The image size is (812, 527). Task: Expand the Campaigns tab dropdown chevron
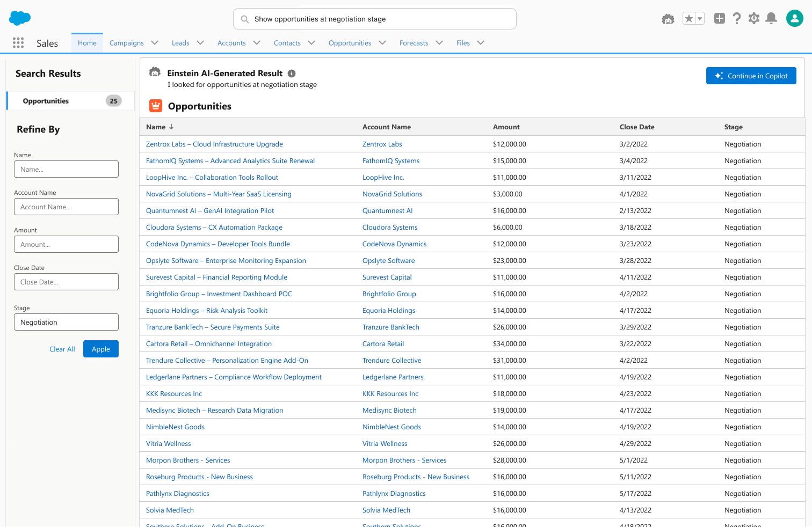pyautogui.click(x=155, y=43)
